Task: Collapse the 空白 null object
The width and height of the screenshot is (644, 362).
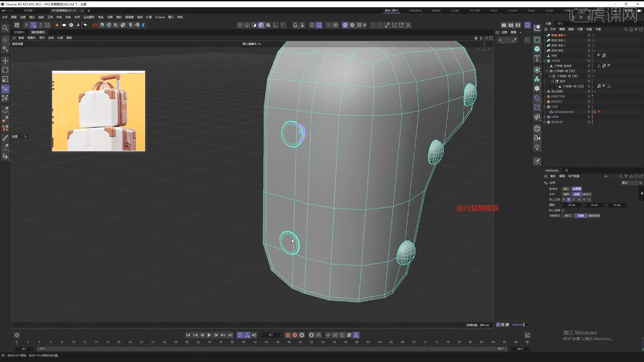Action: [x=553, y=81]
